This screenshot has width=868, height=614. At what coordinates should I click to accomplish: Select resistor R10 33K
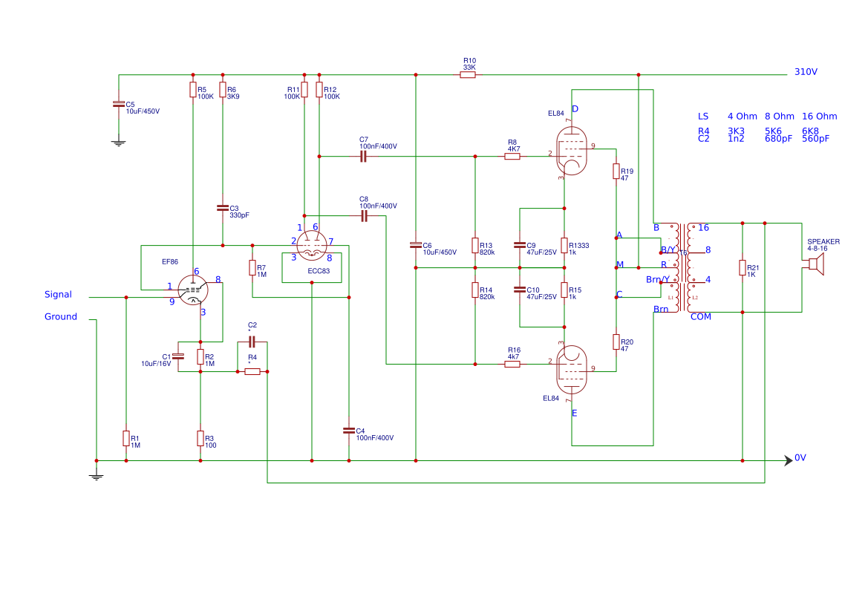point(468,75)
